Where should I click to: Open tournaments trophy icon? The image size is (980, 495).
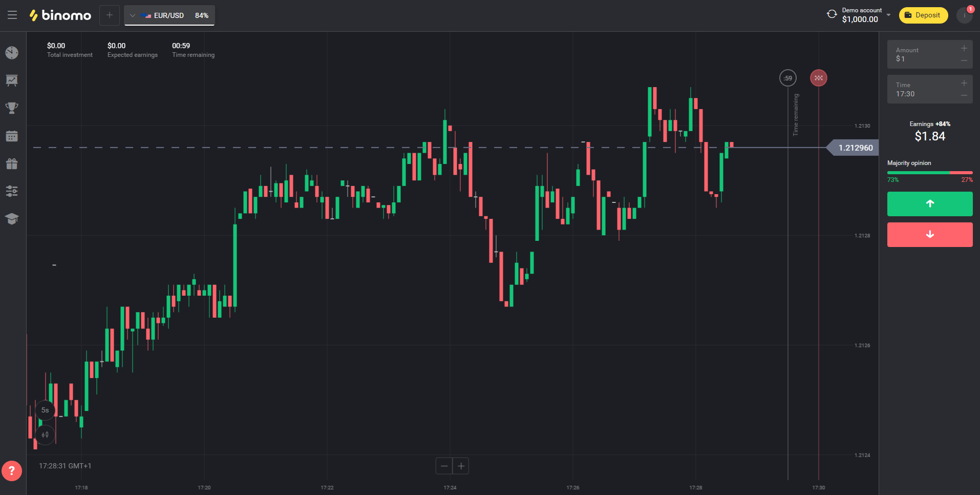[12, 108]
